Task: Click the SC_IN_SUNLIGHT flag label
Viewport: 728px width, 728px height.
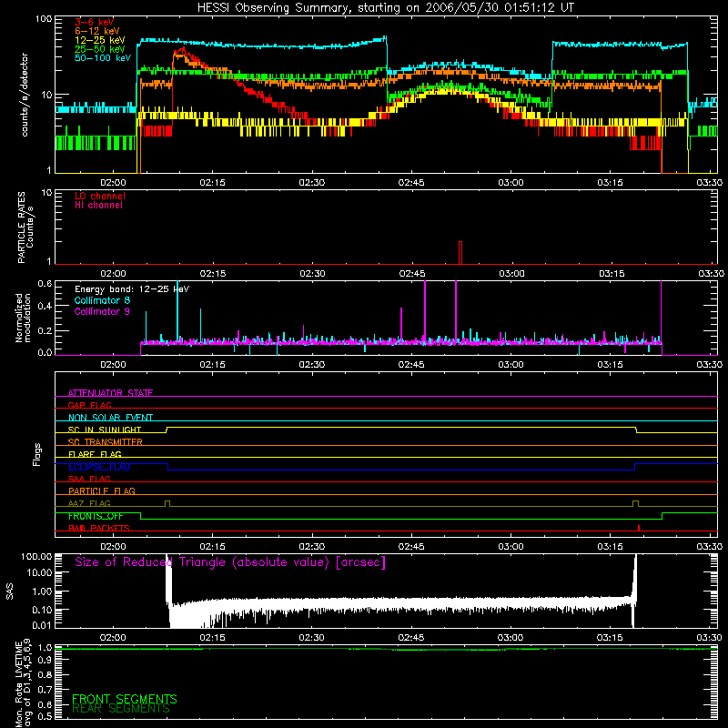Action: click(105, 430)
